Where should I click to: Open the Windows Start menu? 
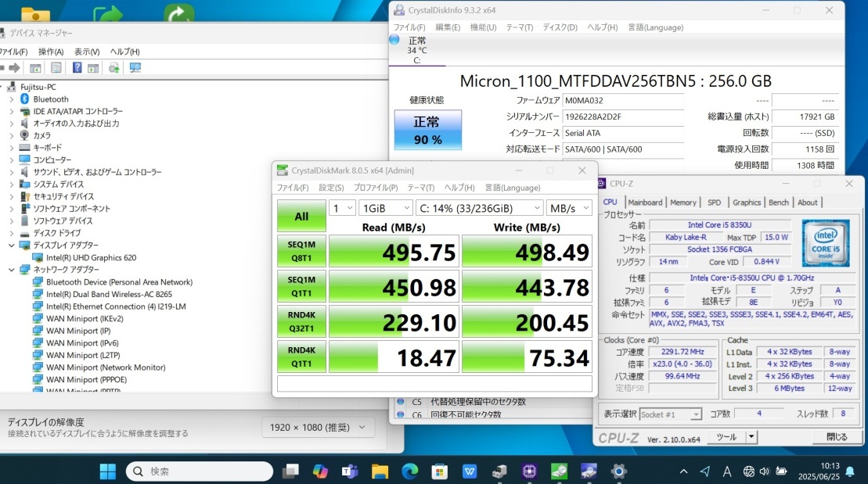[x=107, y=471]
